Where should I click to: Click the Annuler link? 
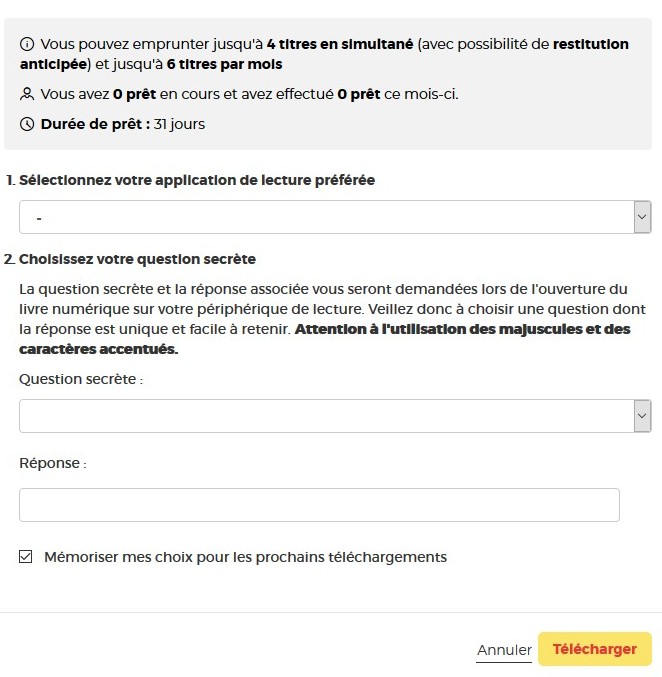coord(504,650)
